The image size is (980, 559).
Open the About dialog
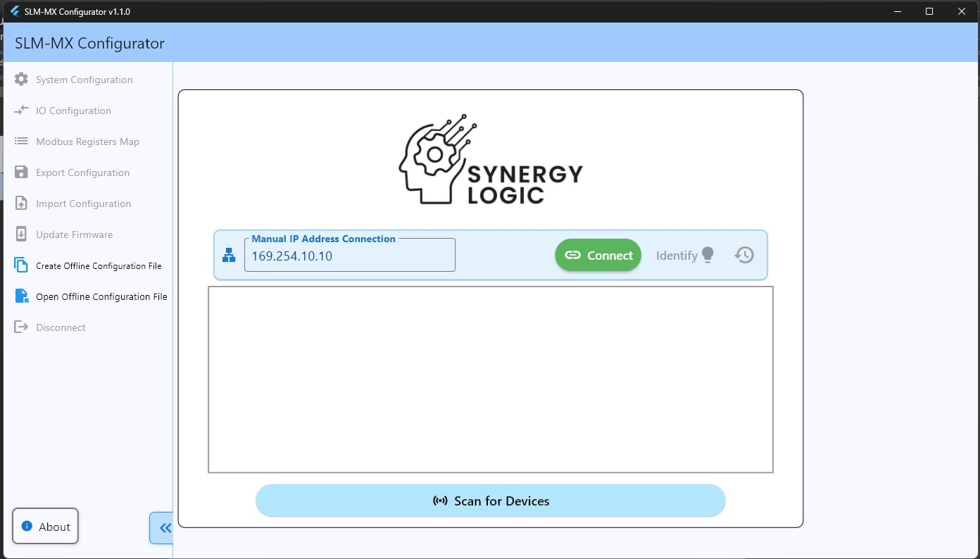(x=45, y=526)
